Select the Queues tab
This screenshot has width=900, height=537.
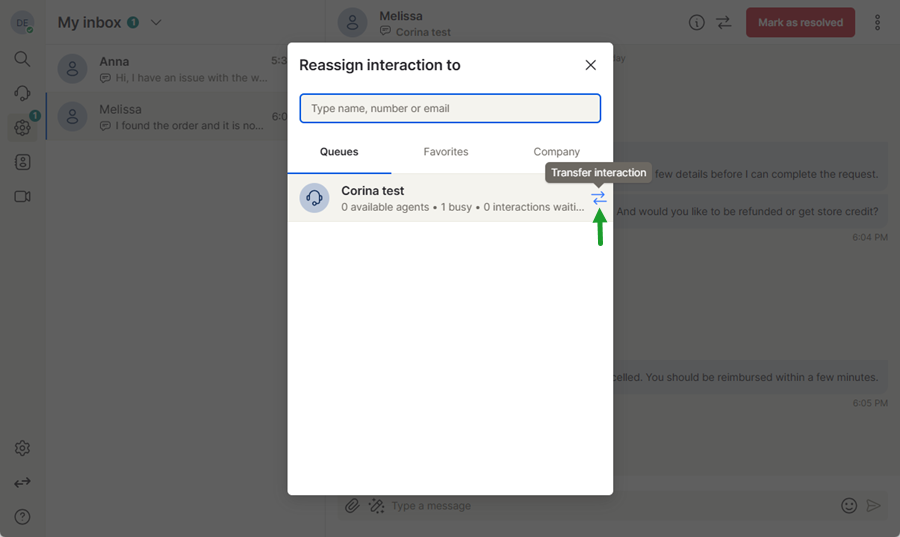tap(339, 152)
